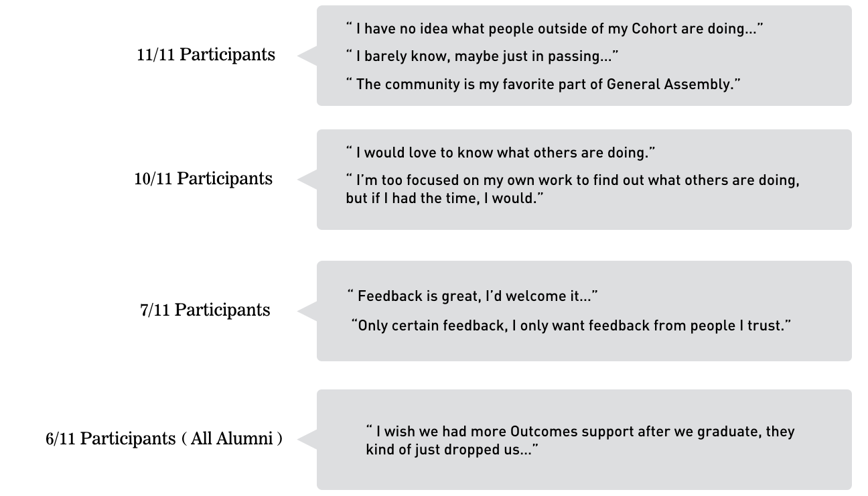Image resolution: width=868 pixels, height=496 pixels.
Task: Click the text "but if I had the time"
Action: pyautogui.click(x=414, y=200)
